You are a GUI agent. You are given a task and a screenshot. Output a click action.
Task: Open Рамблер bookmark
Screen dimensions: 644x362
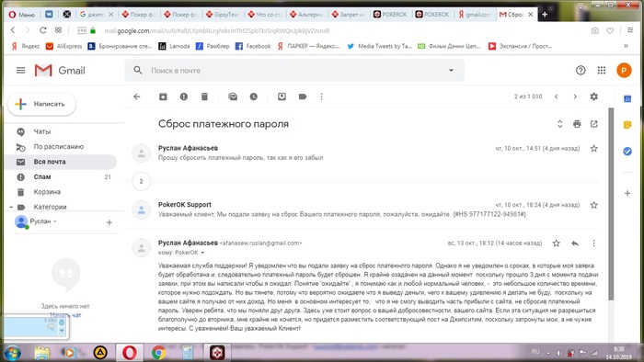point(213,46)
